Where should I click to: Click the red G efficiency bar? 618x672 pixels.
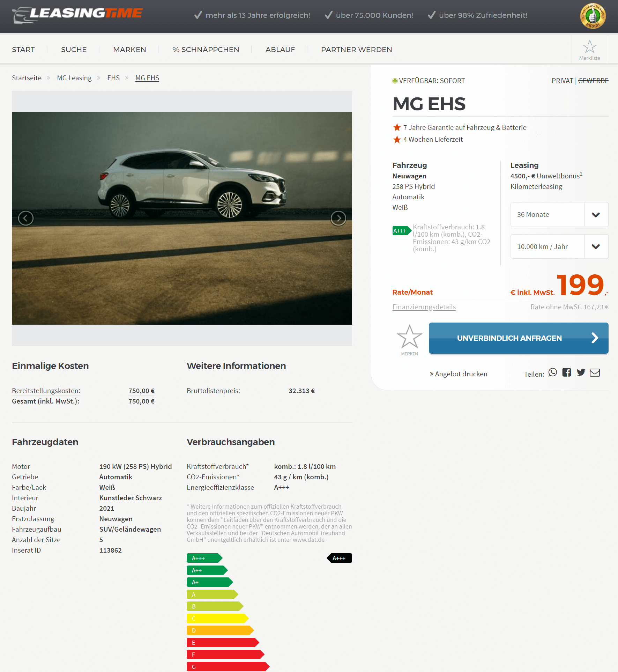tap(228, 667)
